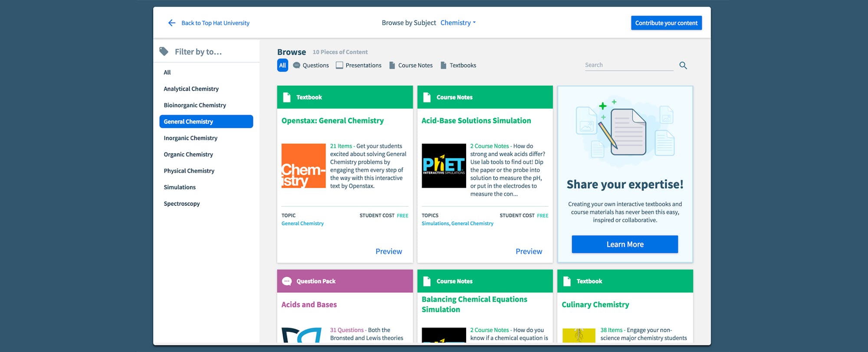Open Openstax: General Chemistry title
The height and width of the screenshot is (352, 868).
click(x=332, y=121)
